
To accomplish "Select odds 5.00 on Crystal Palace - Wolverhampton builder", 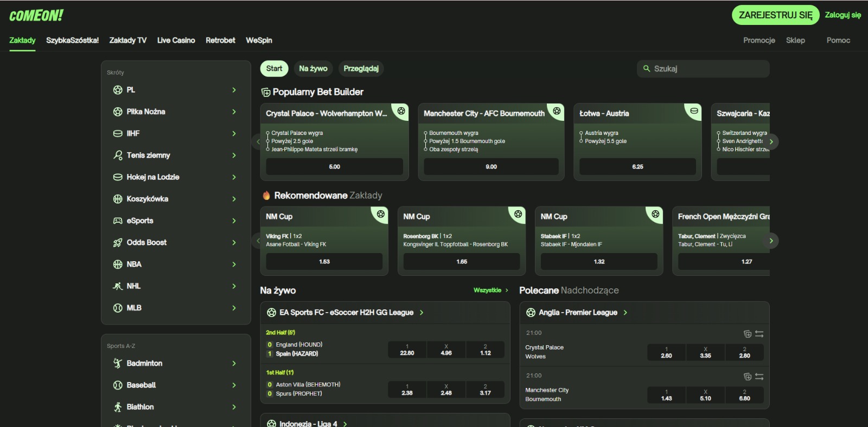I will (335, 167).
